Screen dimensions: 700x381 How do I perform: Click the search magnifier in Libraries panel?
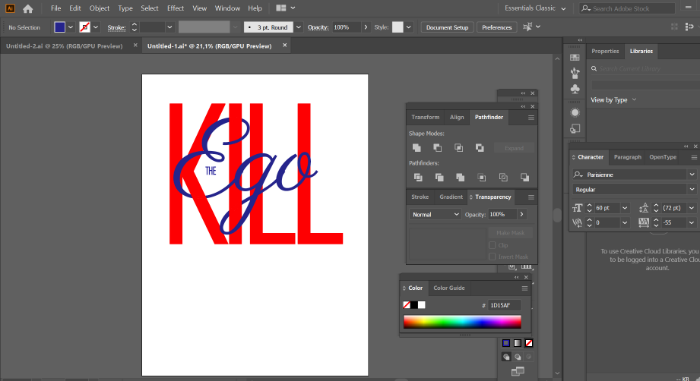click(594, 69)
